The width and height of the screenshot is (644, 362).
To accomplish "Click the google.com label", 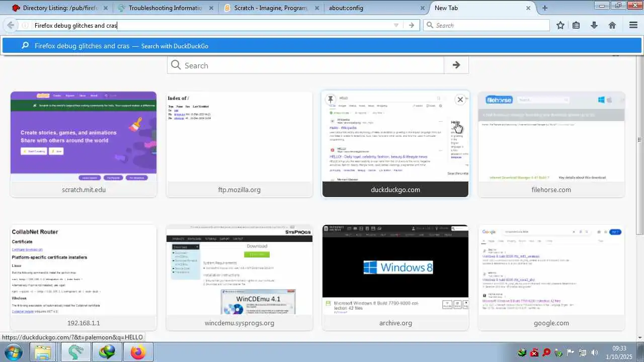I will pyautogui.click(x=551, y=323).
